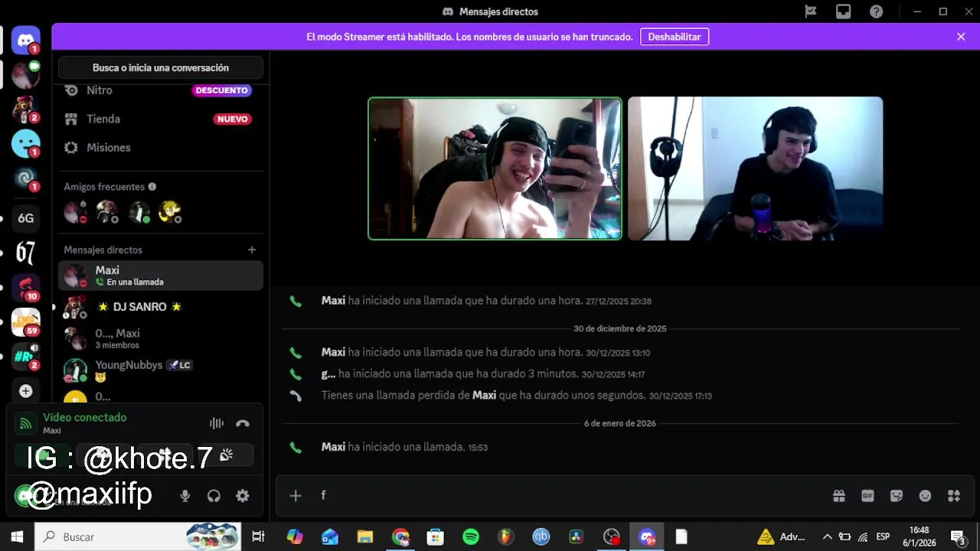Show hidden system tray icons
The width and height of the screenshot is (980, 551).
click(827, 536)
